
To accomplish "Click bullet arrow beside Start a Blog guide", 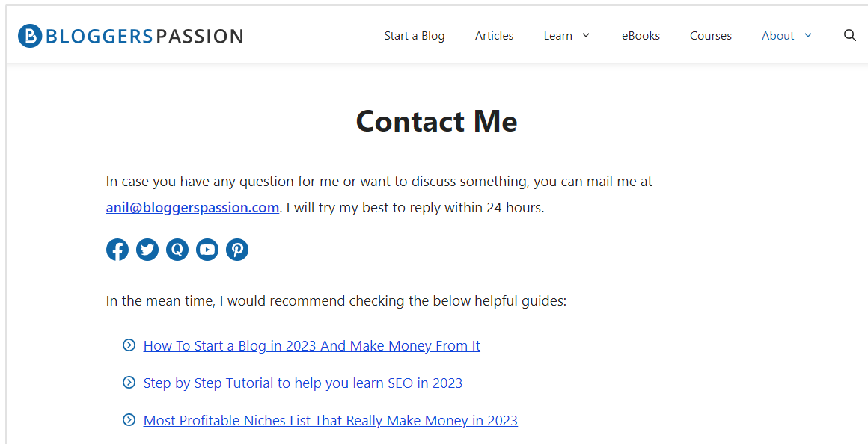I will coord(129,345).
